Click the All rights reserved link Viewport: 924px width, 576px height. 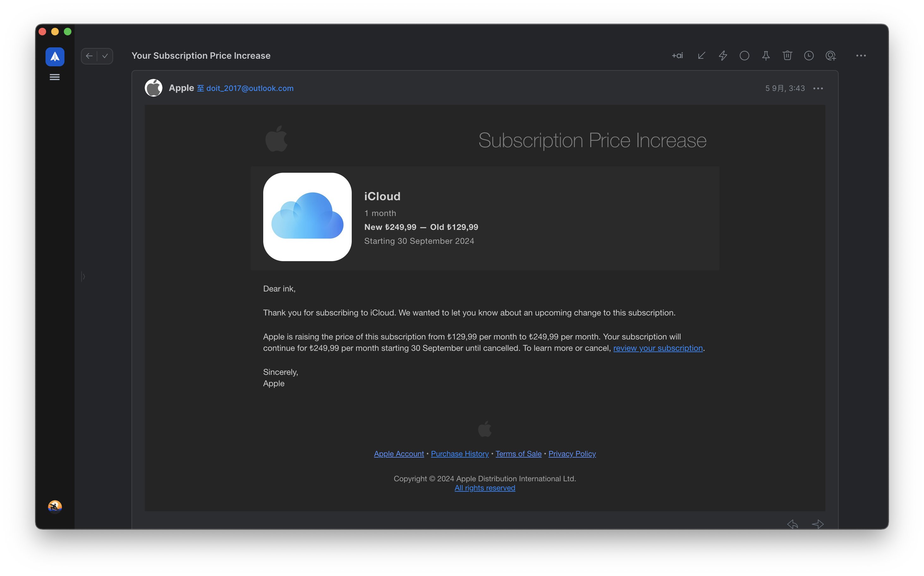[x=485, y=488]
